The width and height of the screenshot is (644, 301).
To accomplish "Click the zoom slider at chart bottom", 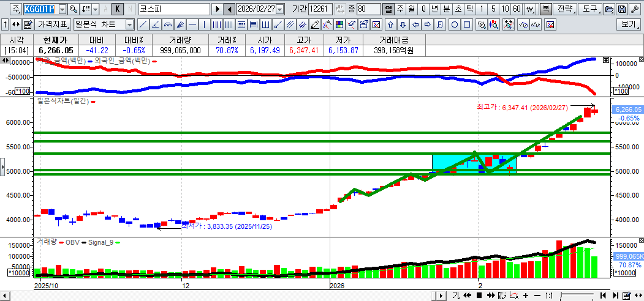I will (576, 295).
